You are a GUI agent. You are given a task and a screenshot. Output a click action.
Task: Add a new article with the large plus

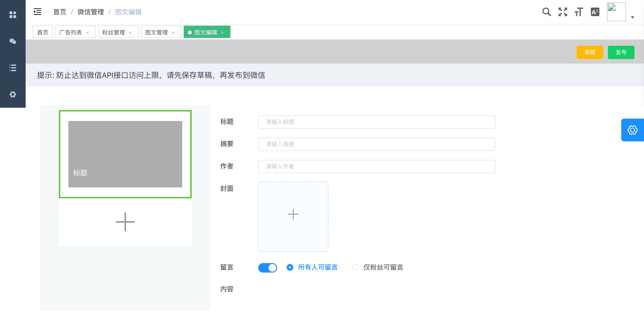tap(125, 222)
